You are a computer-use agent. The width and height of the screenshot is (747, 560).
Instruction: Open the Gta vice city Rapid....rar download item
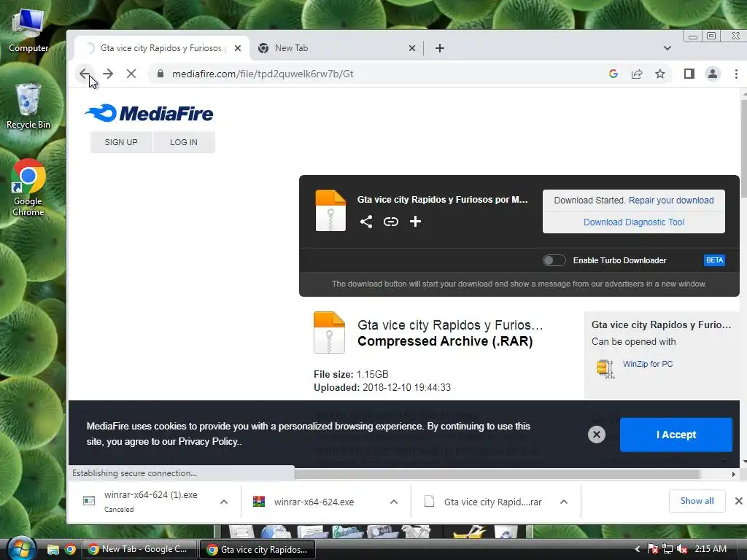pos(492,502)
